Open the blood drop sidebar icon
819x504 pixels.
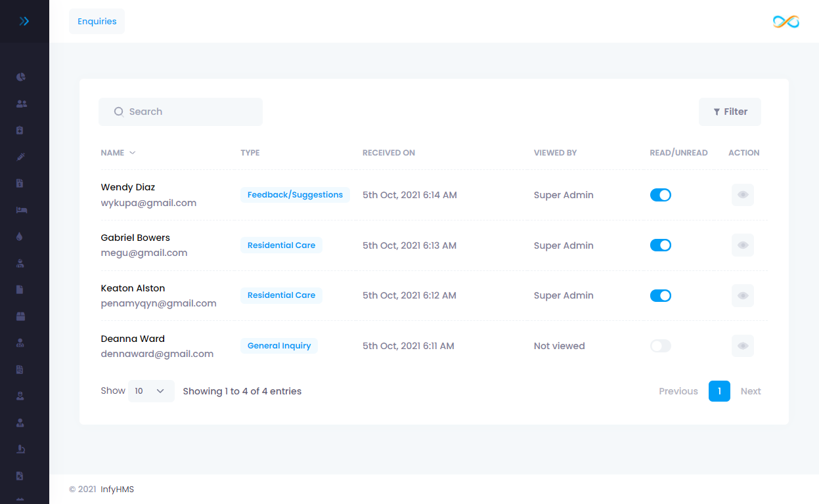pyautogui.click(x=20, y=236)
